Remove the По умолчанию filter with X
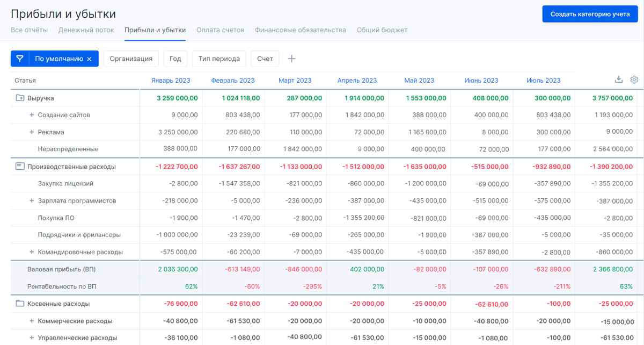Screen dimensions: 644x345 pyautogui.click(x=89, y=59)
